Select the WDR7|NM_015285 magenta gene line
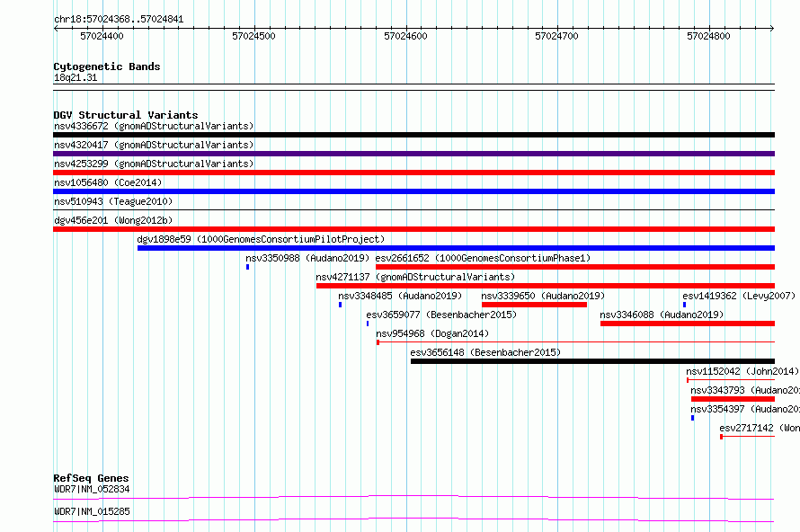Viewport: 800px width, 532px height. click(413, 519)
